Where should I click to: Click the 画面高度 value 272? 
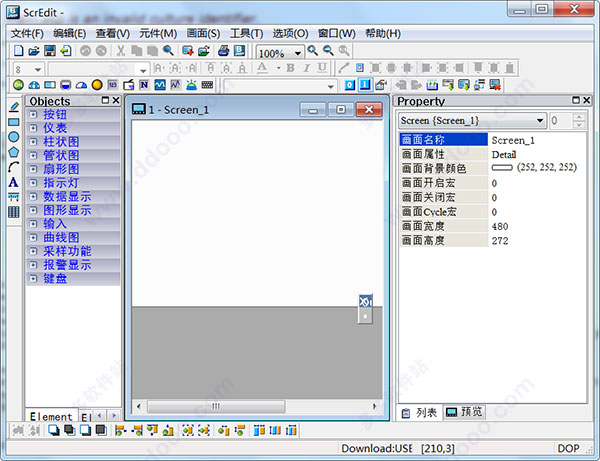coord(500,241)
